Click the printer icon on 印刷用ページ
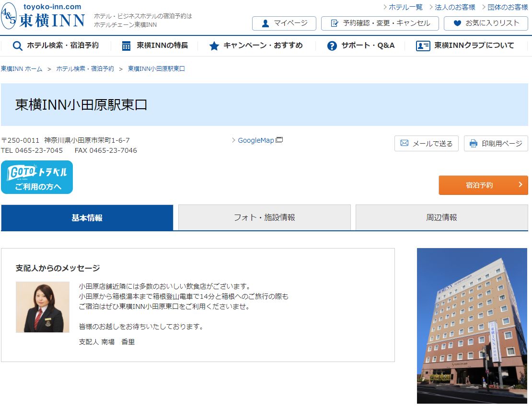532x408 pixels. pyautogui.click(x=474, y=143)
